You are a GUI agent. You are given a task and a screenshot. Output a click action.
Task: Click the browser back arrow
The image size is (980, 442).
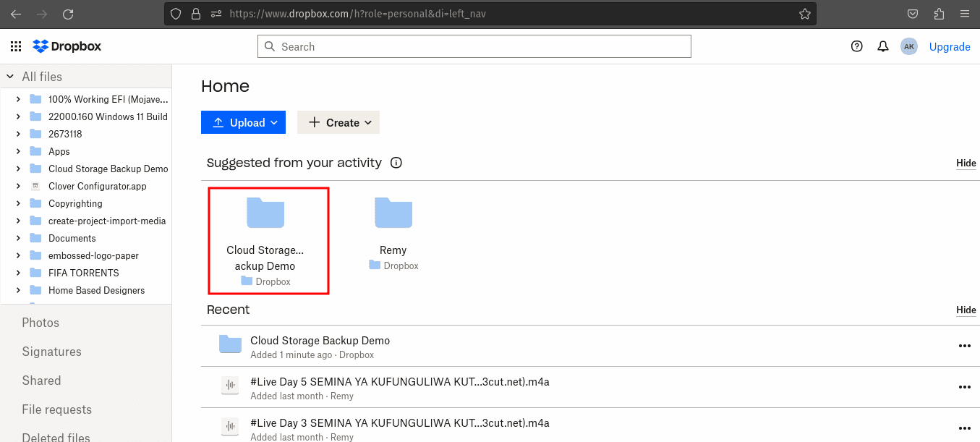(16, 14)
